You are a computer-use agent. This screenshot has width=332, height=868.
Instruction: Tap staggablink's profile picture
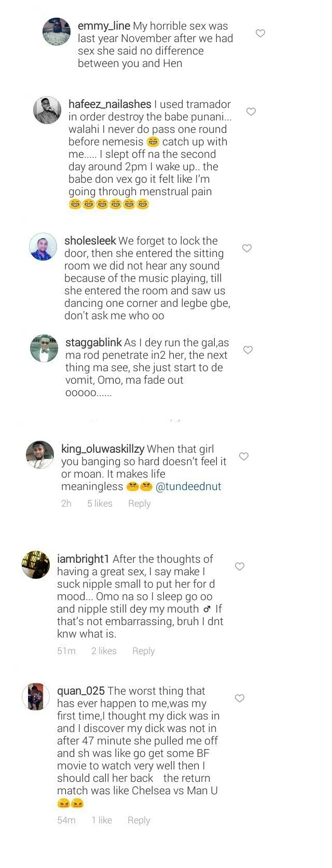[x=44, y=348]
